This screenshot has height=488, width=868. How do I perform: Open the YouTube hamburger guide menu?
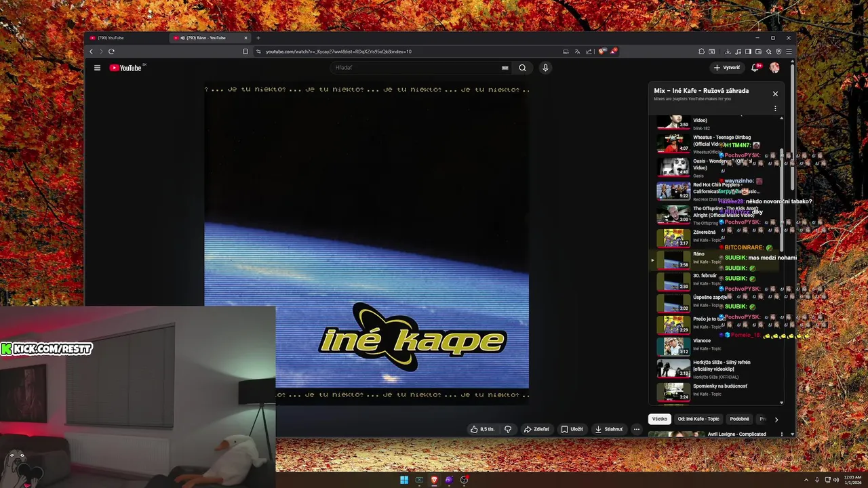click(97, 68)
